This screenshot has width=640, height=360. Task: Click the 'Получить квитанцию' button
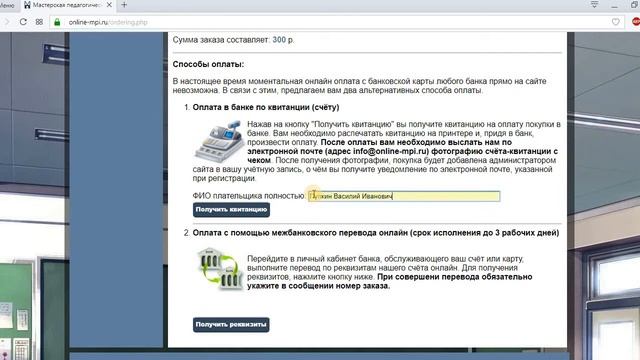click(x=231, y=210)
